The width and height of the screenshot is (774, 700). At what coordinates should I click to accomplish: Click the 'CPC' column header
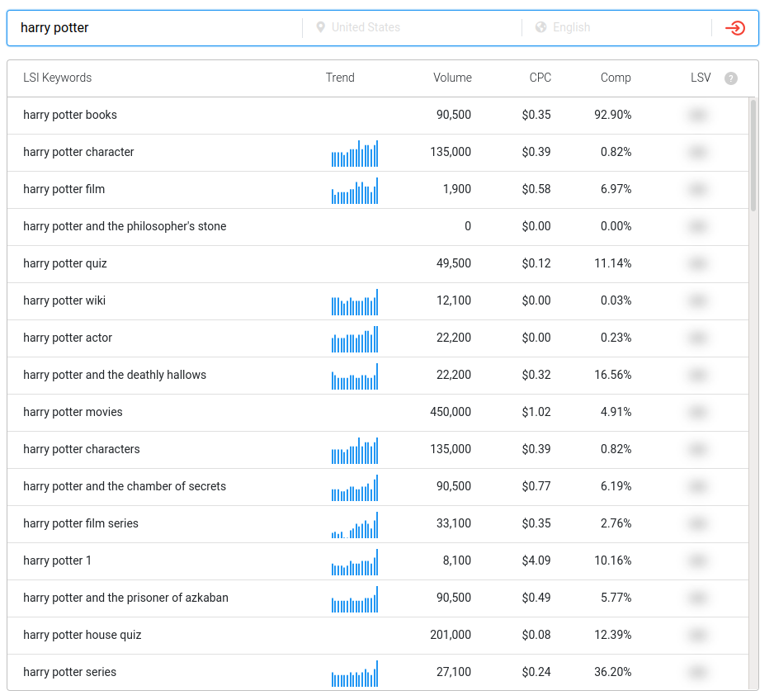tap(540, 78)
